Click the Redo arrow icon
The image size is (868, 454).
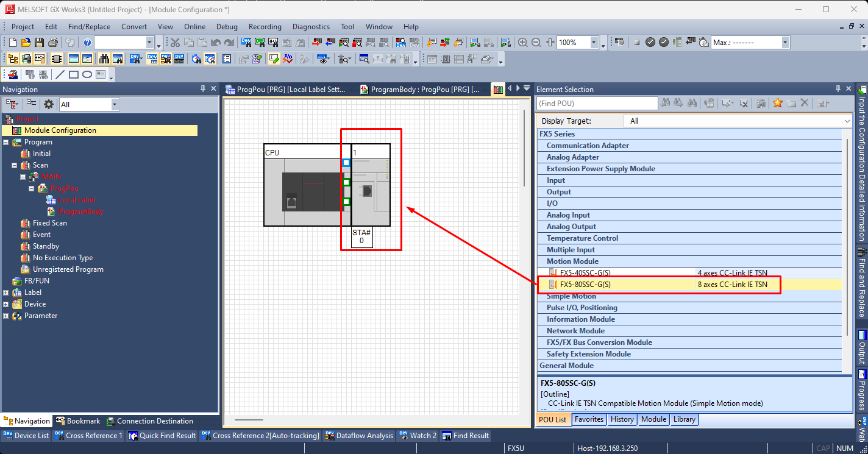(x=229, y=43)
